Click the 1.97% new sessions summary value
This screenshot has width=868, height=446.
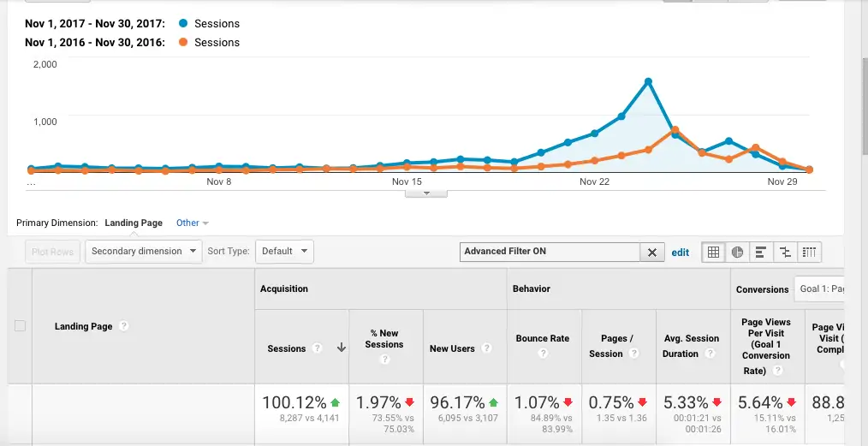[x=378, y=402]
